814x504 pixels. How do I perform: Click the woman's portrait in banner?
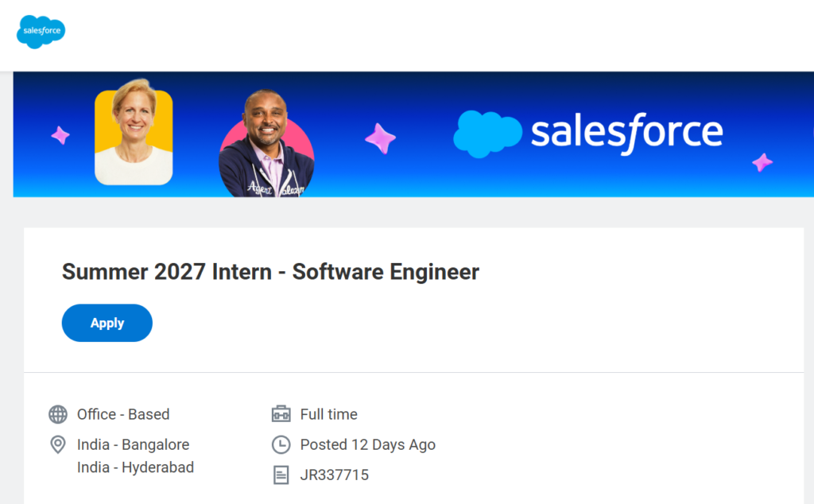click(x=134, y=134)
